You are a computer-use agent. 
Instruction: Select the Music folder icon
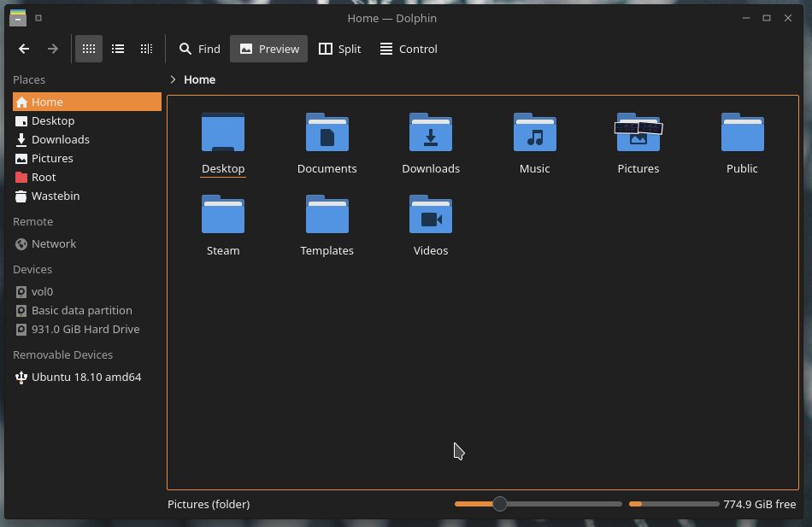pos(534,132)
